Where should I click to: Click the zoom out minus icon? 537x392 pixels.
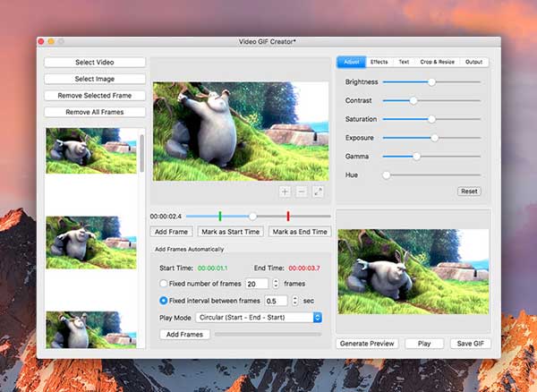click(302, 192)
